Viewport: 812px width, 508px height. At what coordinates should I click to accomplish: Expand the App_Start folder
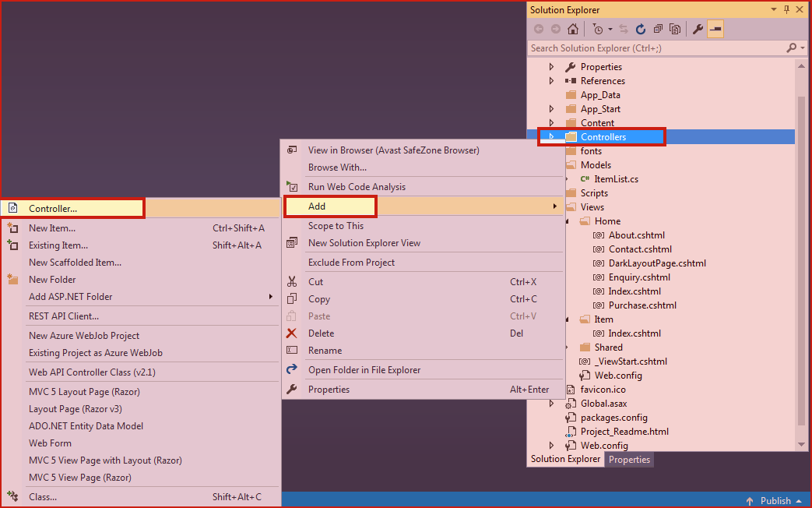pos(551,109)
